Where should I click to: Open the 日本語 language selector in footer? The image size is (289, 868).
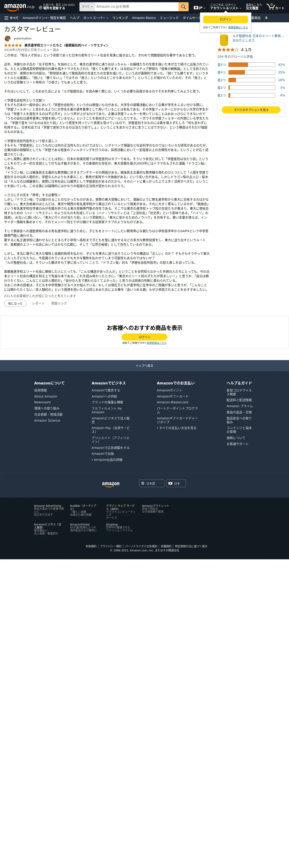(152, 483)
